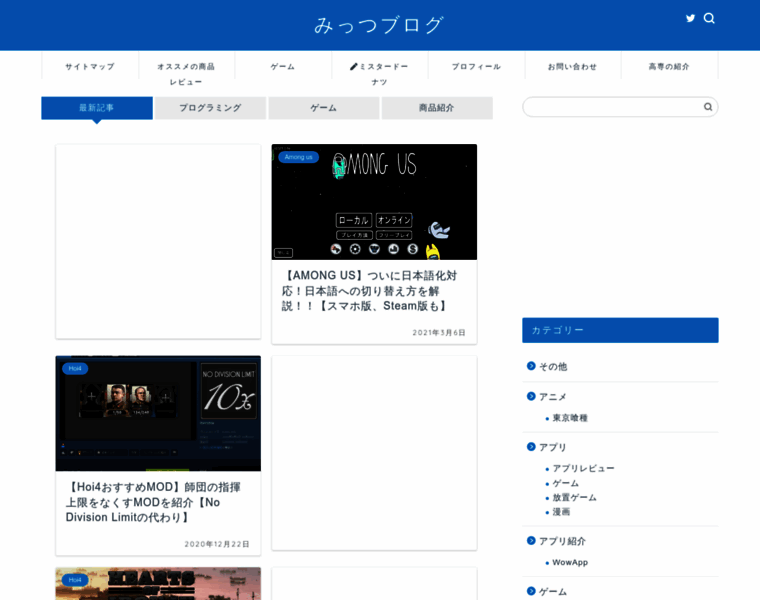Focus the sidebar search input field
This screenshot has height=600, width=760.
pos(613,107)
